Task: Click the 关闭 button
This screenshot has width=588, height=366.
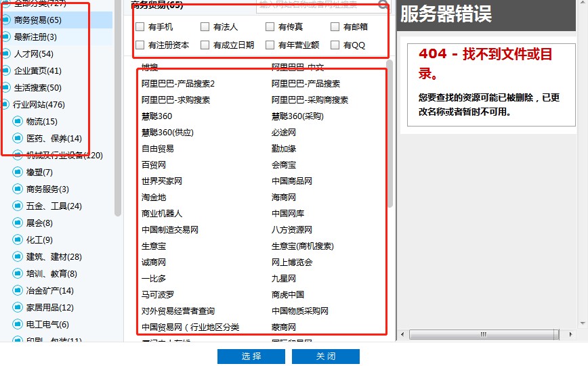Action: click(x=325, y=357)
